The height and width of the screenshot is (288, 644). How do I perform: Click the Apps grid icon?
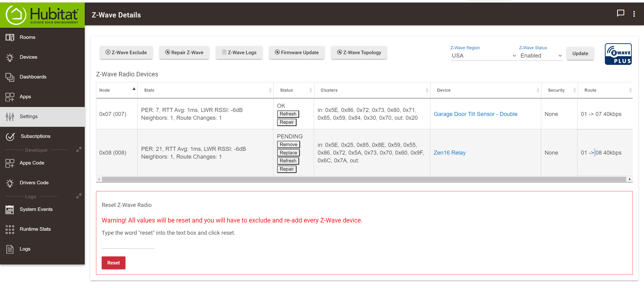[10, 97]
